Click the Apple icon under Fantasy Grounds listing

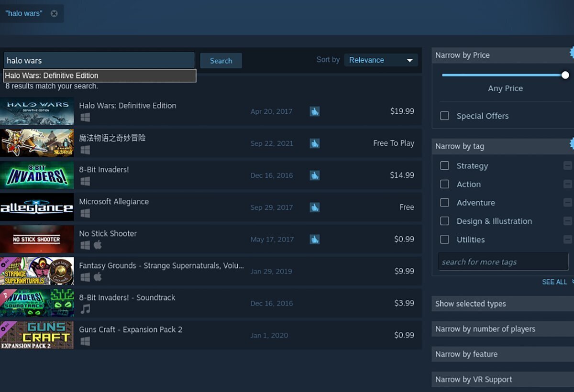pos(98,277)
